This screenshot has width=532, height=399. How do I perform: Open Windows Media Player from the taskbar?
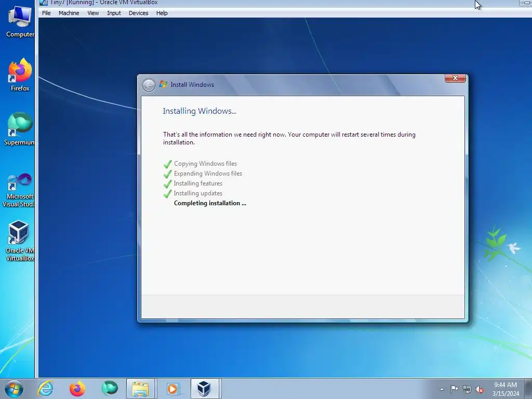(172, 389)
